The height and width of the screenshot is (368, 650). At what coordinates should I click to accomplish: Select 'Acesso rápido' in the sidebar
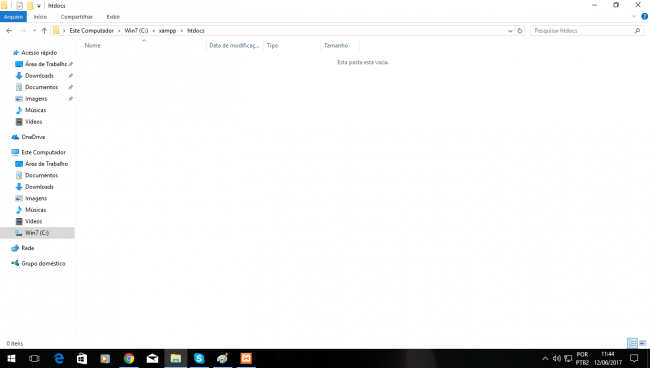[x=39, y=53]
